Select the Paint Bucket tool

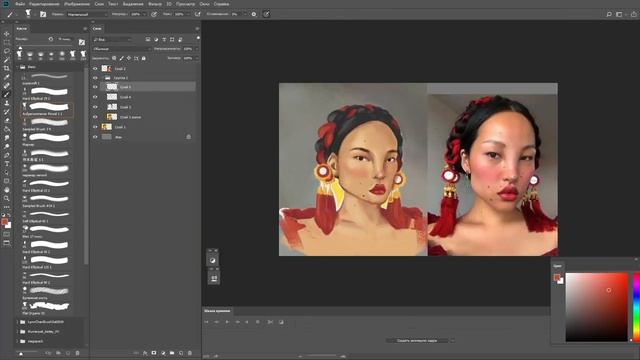pos(7,129)
